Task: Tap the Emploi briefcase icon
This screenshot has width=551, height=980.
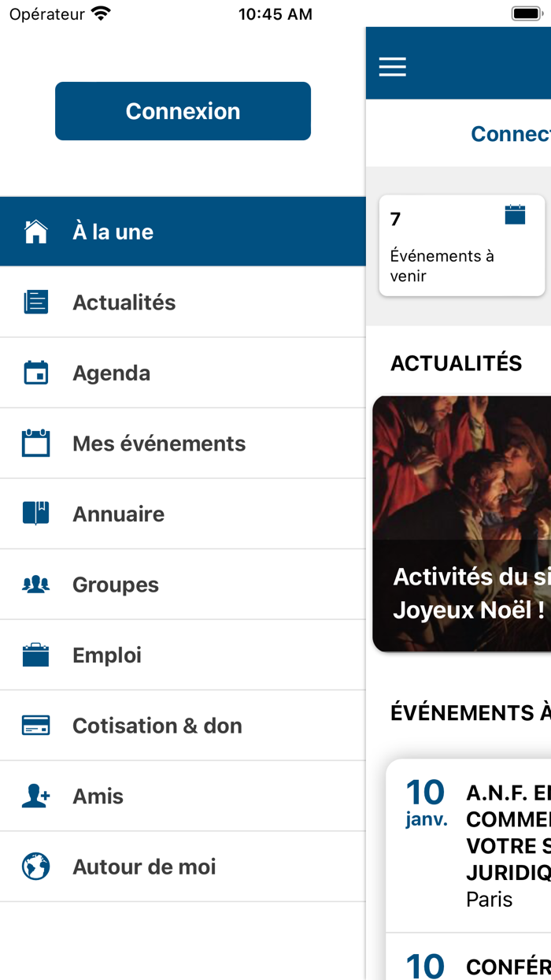Action: click(36, 655)
